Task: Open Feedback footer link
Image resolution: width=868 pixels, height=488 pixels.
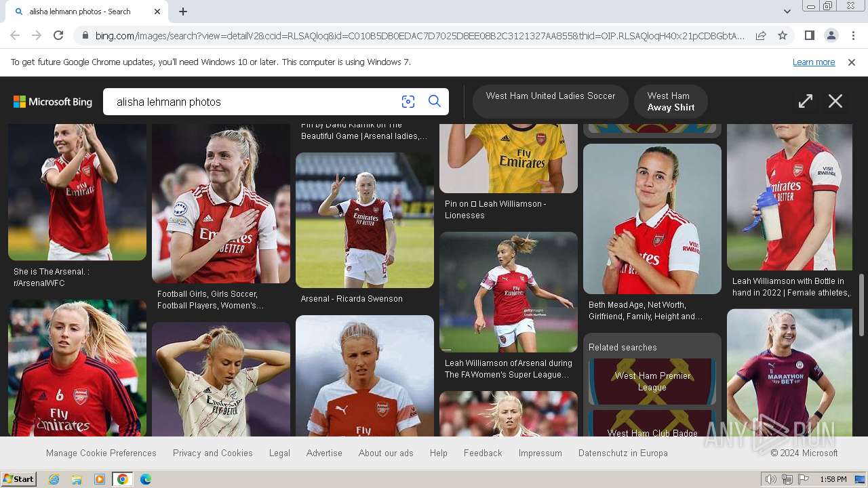Action: pos(483,453)
